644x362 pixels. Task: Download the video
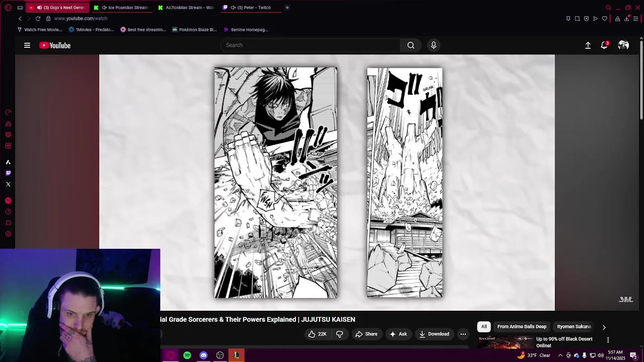click(434, 334)
